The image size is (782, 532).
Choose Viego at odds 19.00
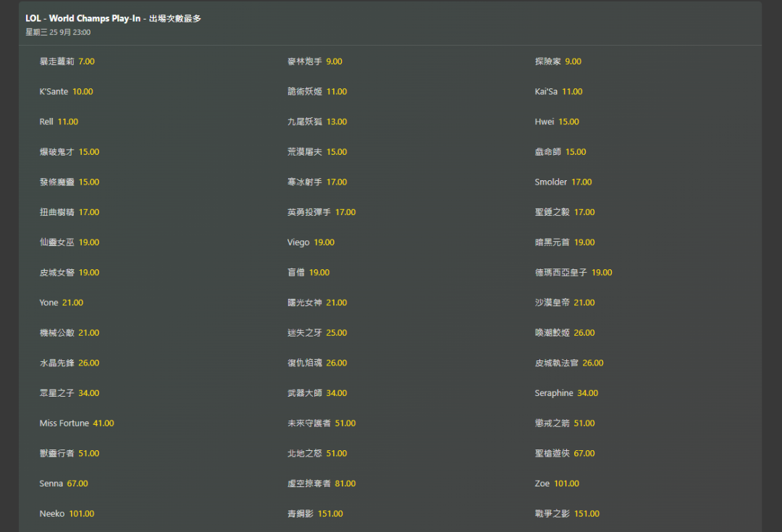[x=311, y=242]
